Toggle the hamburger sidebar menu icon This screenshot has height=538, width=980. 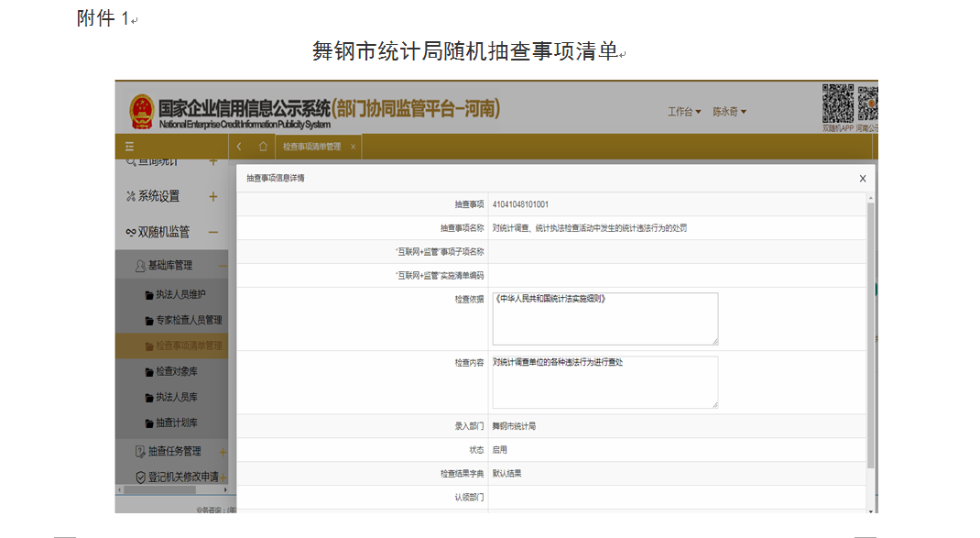(x=129, y=147)
